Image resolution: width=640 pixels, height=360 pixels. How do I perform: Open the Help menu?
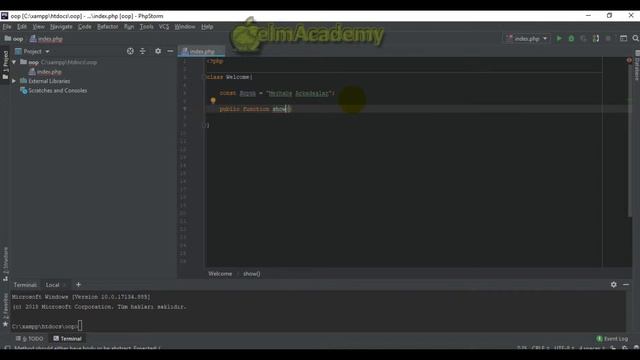click(x=207, y=27)
